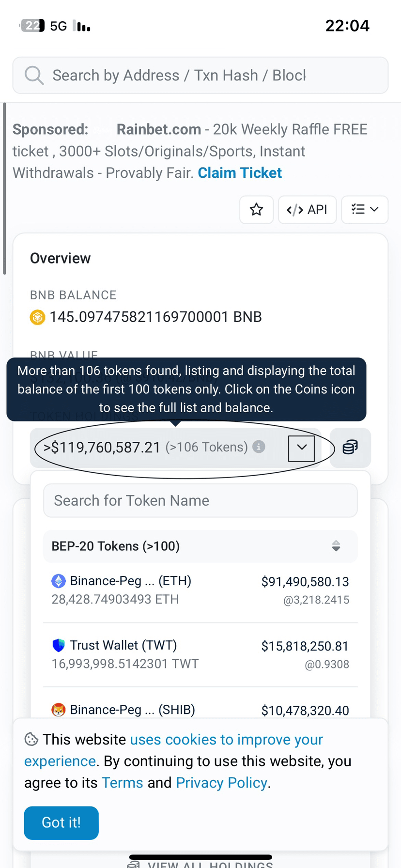401x868 pixels.
Task: Click the token count info icon
Action: point(259,447)
